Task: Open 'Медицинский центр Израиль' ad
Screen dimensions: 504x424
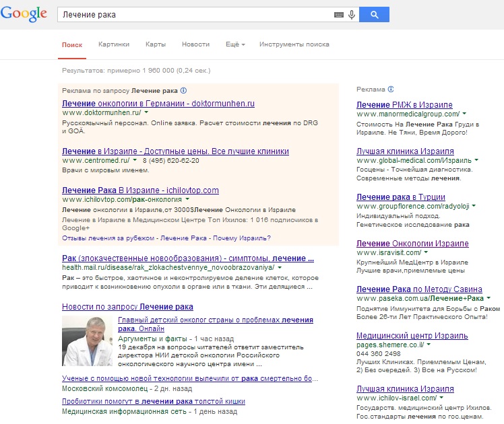Action: coord(412,335)
